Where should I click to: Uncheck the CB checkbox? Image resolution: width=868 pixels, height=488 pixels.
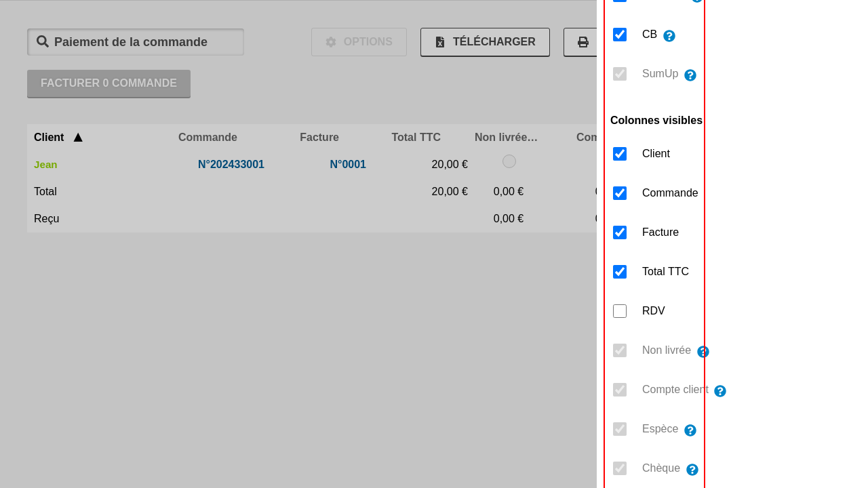[620, 35]
